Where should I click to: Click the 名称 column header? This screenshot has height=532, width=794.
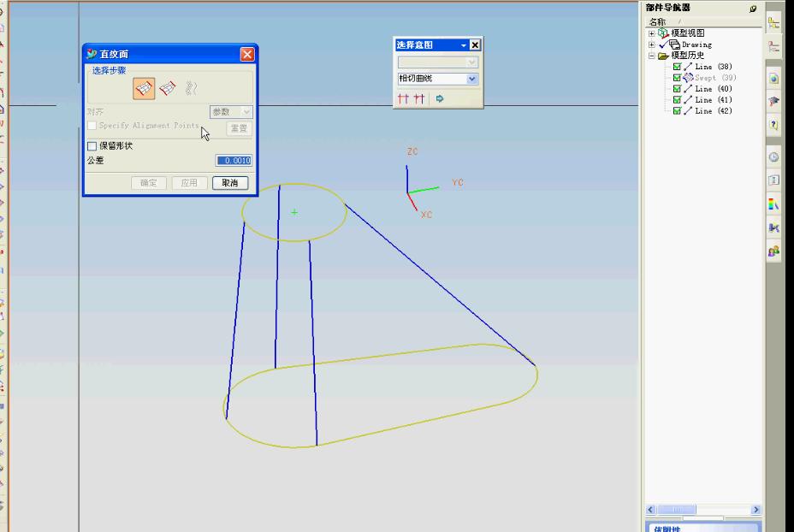pyautogui.click(x=657, y=21)
